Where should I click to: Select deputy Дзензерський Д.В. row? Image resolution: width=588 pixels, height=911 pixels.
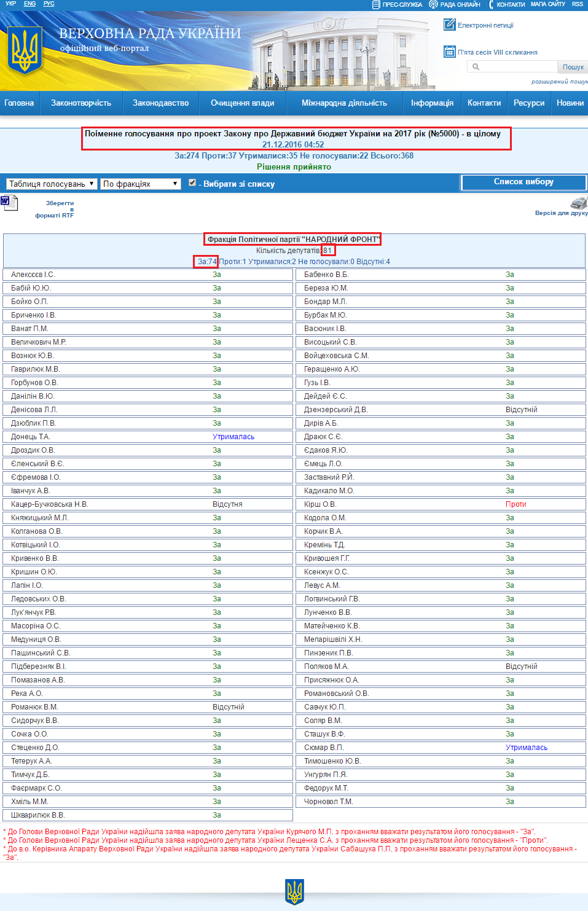(x=441, y=410)
